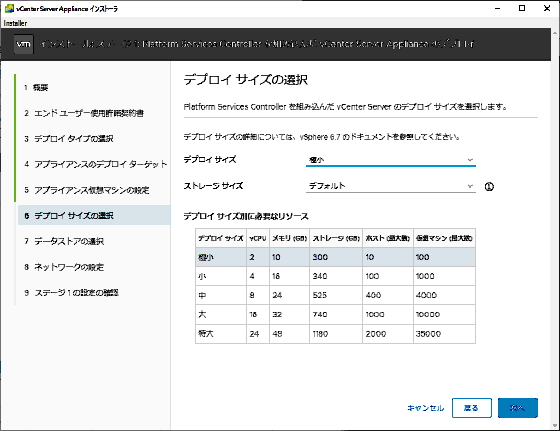Click storage value 525 in table

pyautogui.click(x=320, y=295)
